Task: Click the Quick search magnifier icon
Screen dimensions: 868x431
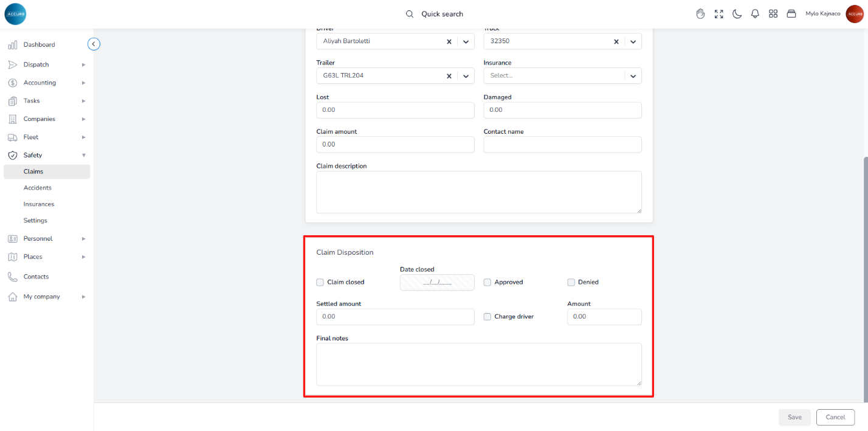Action: point(410,14)
